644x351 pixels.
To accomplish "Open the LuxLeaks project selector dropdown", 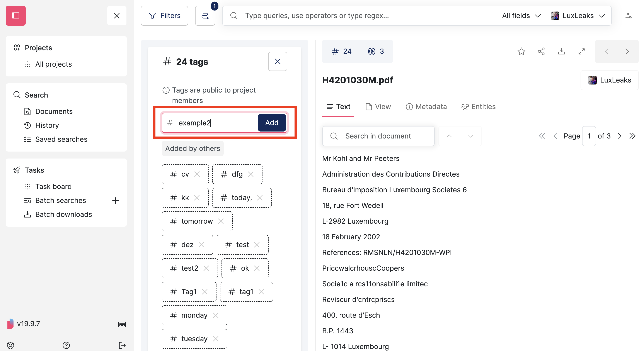I will click(578, 15).
